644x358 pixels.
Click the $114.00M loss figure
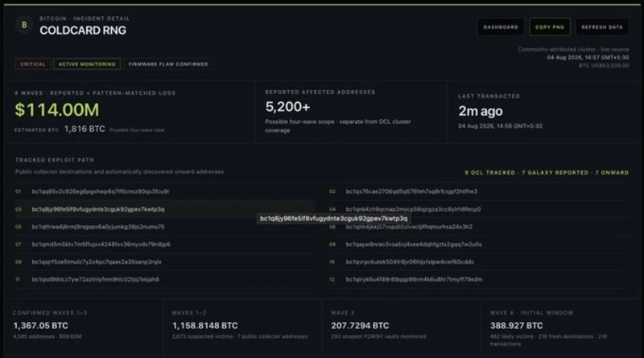click(57, 110)
